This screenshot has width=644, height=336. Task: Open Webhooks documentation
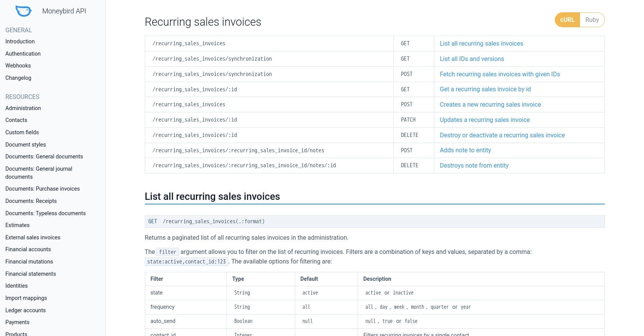click(x=18, y=66)
